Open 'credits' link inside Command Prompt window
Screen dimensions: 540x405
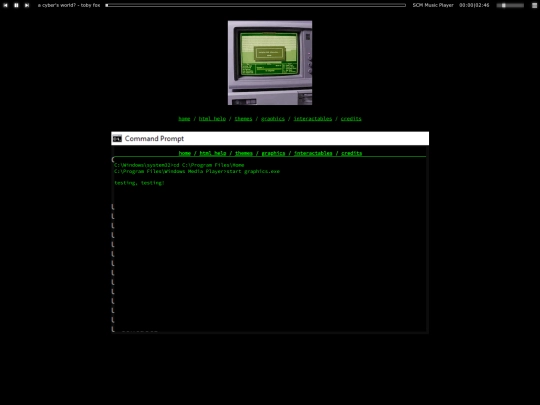tap(352, 153)
